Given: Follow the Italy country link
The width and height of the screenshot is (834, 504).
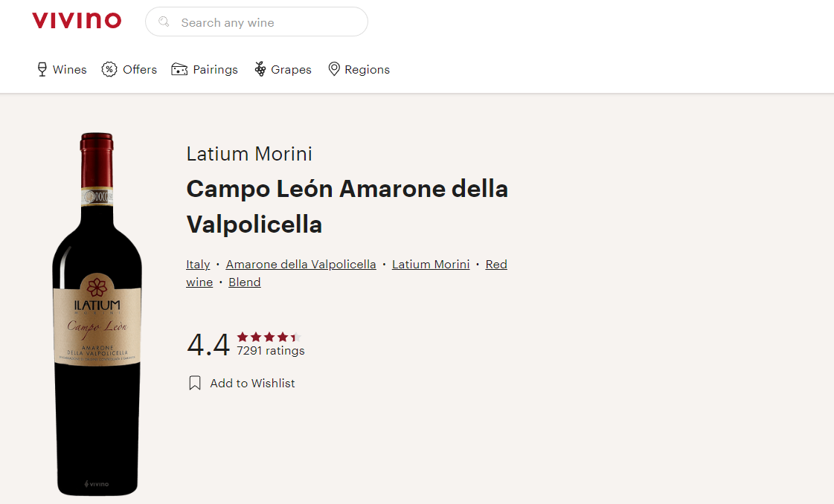Looking at the screenshot, I should (x=198, y=265).
